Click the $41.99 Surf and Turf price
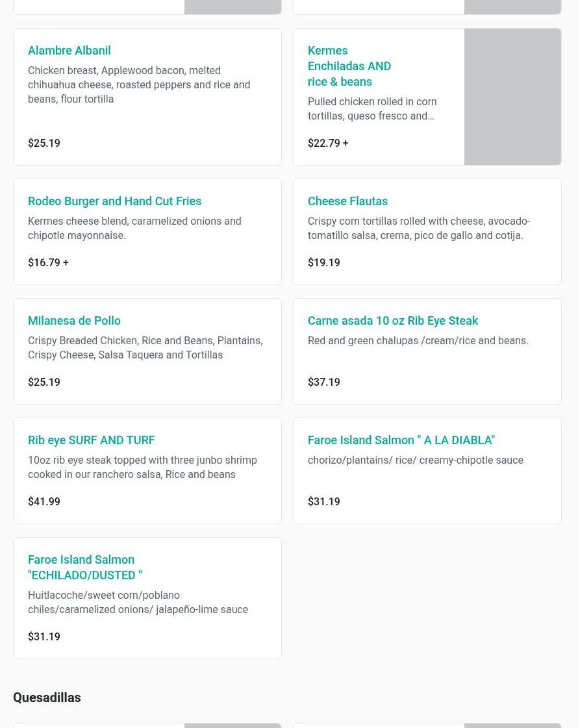 [x=44, y=502]
